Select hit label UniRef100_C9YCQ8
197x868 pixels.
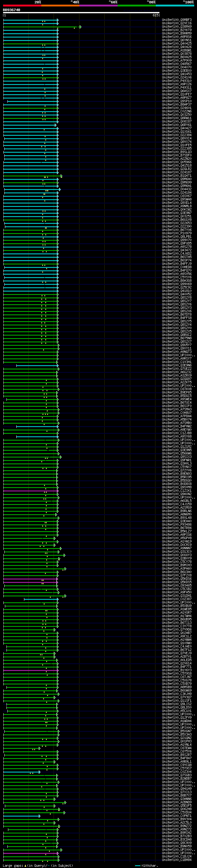[x=177, y=765]
